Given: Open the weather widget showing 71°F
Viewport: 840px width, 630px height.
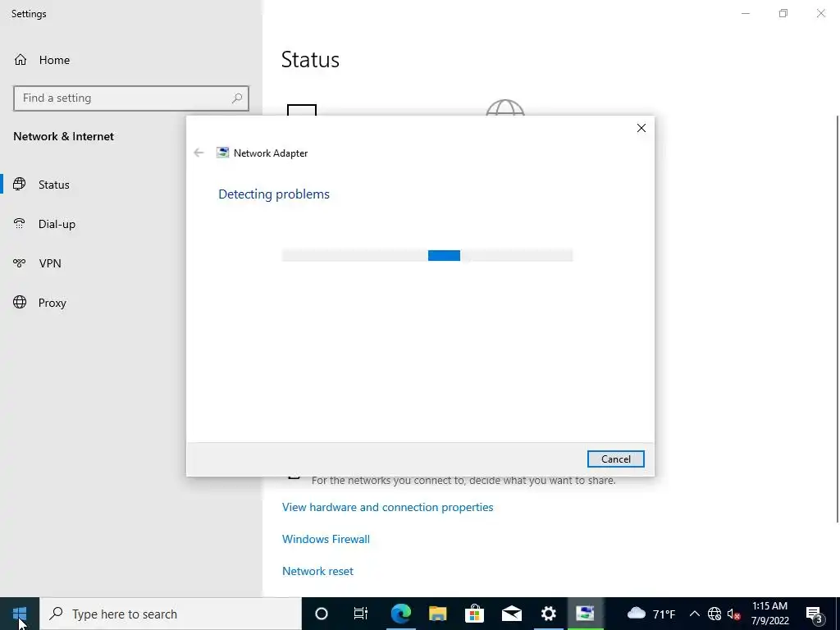Looking at the screenshot, I should click(651, 614).
